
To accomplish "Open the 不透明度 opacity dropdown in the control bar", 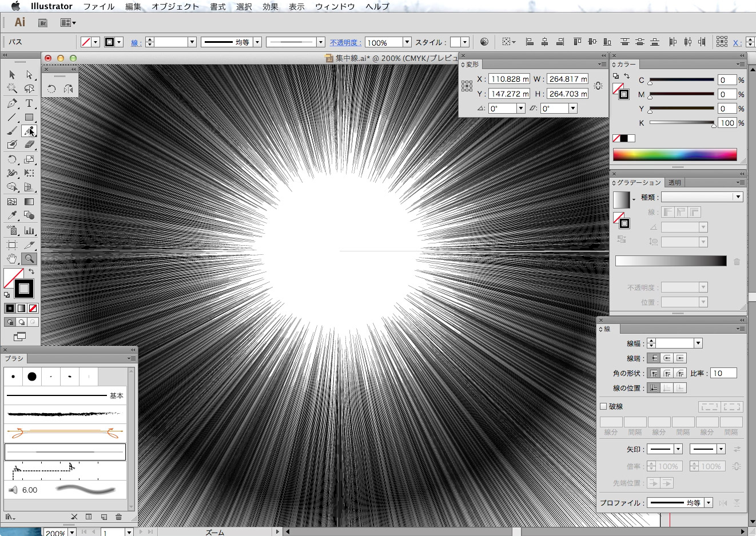I will [407, 42].
